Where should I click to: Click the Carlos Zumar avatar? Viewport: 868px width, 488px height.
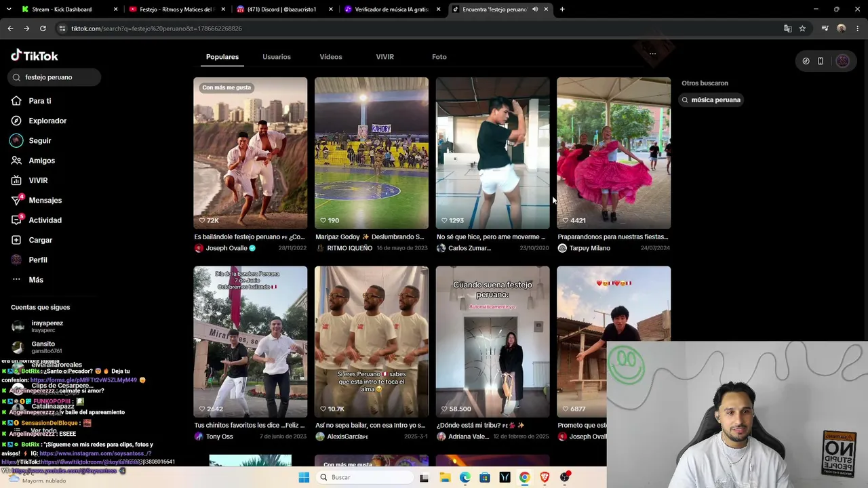point(441,248)
